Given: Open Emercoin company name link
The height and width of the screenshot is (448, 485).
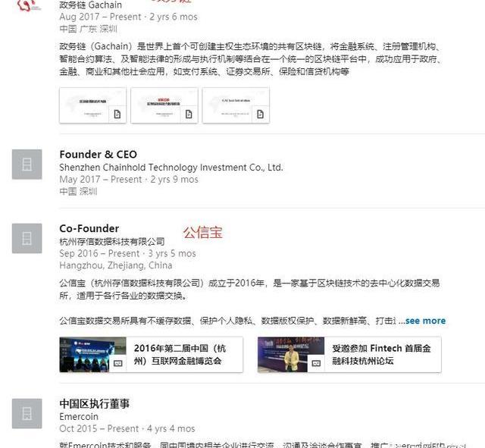Looking at the screenshot, I should point(79,416).
